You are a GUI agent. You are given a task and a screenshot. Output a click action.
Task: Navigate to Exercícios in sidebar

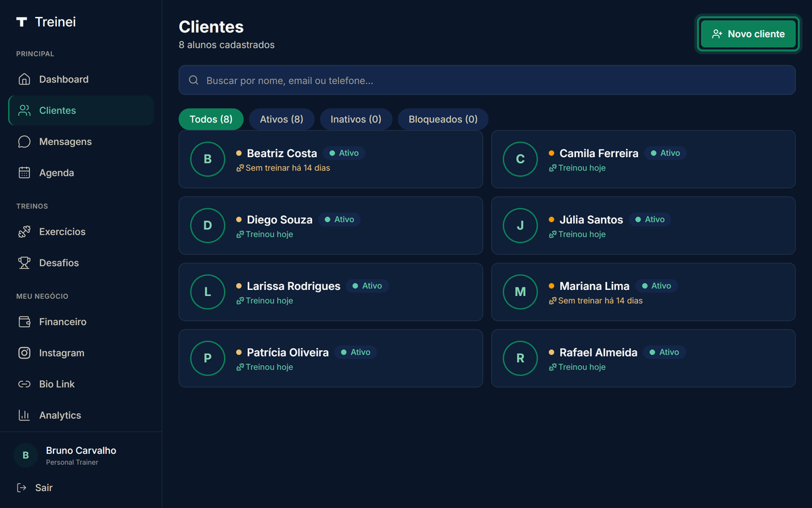tap(81, 232)
